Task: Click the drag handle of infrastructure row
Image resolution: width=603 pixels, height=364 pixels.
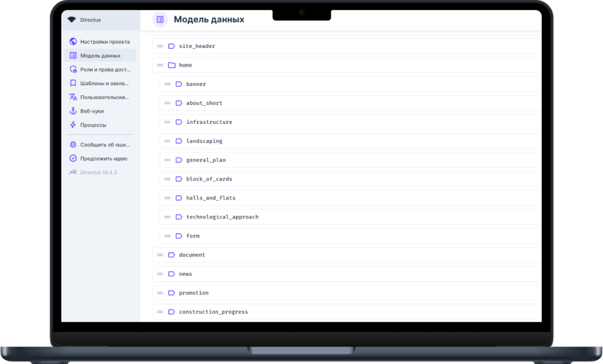Action: tap(167, 122)
